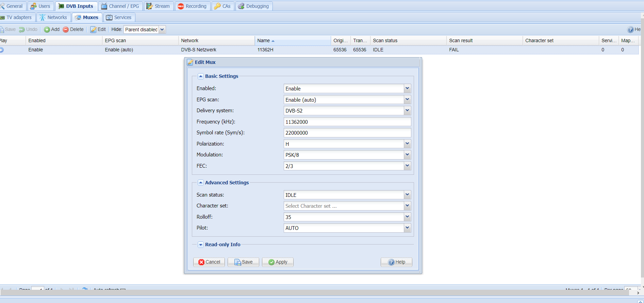
Task: Click the play icon in the mux row
Action: click(2, 50)
